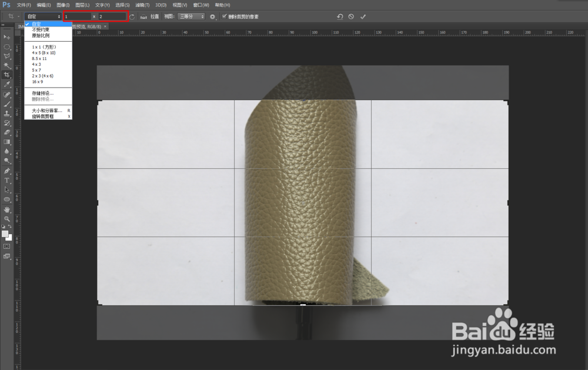Select the History Brush tool
Screen dimensions: 588x370
[x=6, y=123]
